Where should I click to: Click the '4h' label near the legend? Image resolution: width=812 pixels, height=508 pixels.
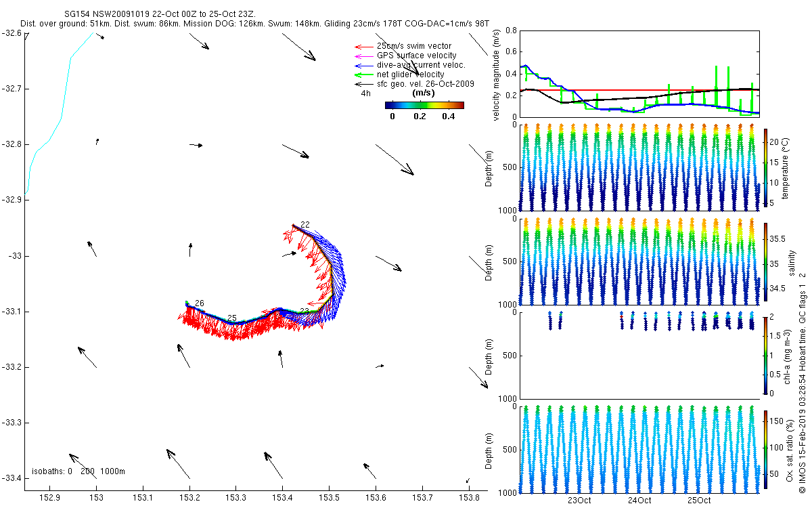366,93
